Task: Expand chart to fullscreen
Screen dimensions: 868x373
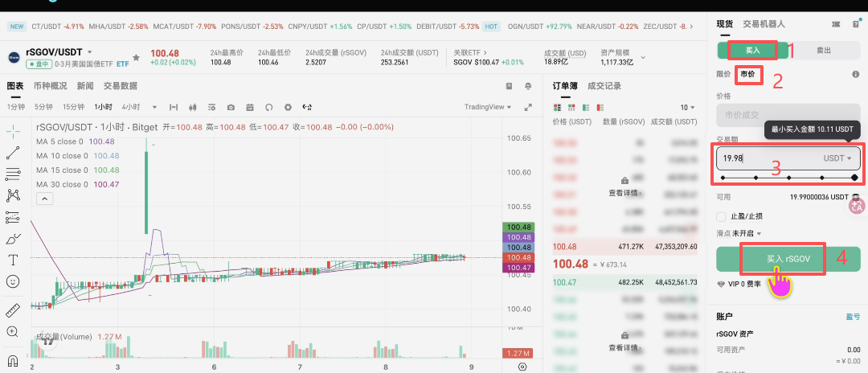Action: tap(528, 107)
